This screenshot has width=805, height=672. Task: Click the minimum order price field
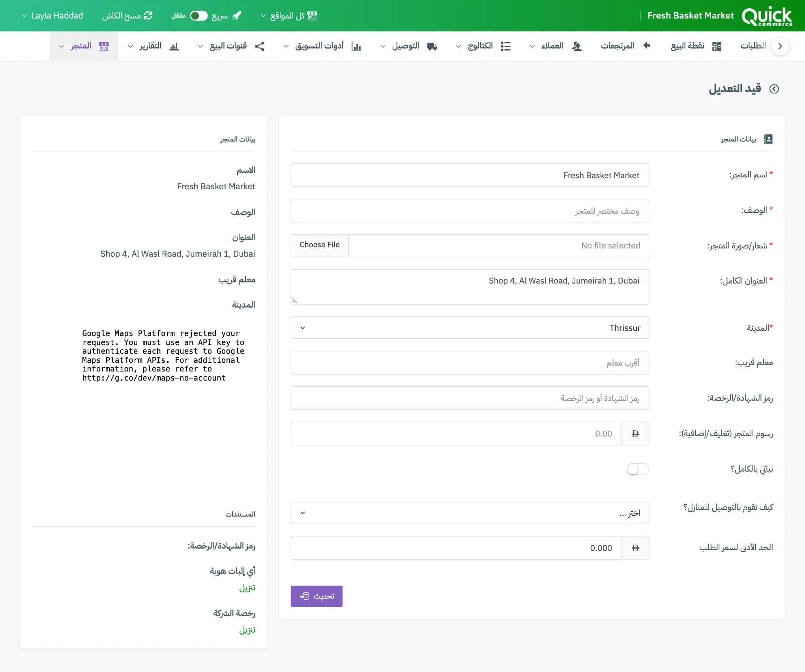click(456, 548)
